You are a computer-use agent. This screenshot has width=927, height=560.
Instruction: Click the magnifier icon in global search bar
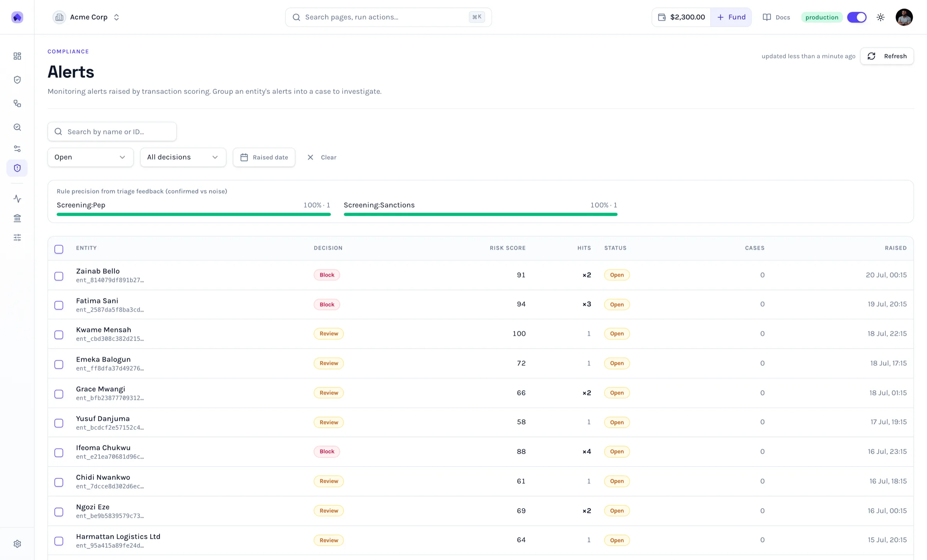tap(296, 17)
